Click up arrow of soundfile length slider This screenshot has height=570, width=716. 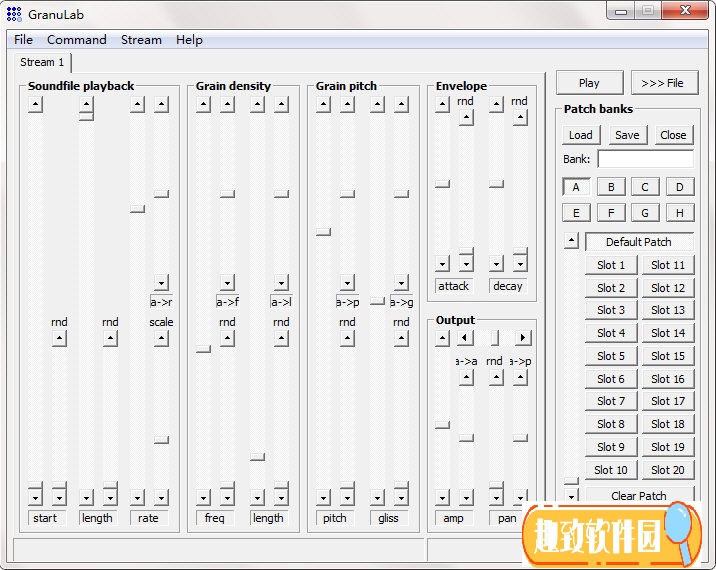[86, 105]
